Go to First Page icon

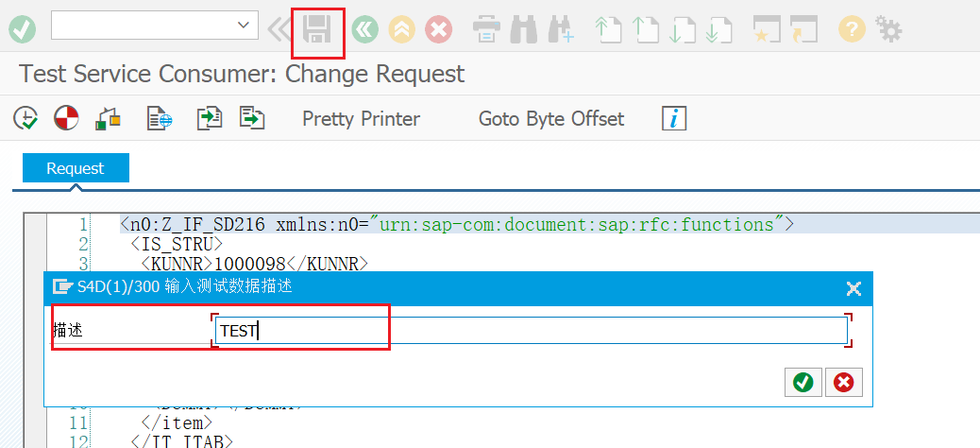(x=607, y=29)
